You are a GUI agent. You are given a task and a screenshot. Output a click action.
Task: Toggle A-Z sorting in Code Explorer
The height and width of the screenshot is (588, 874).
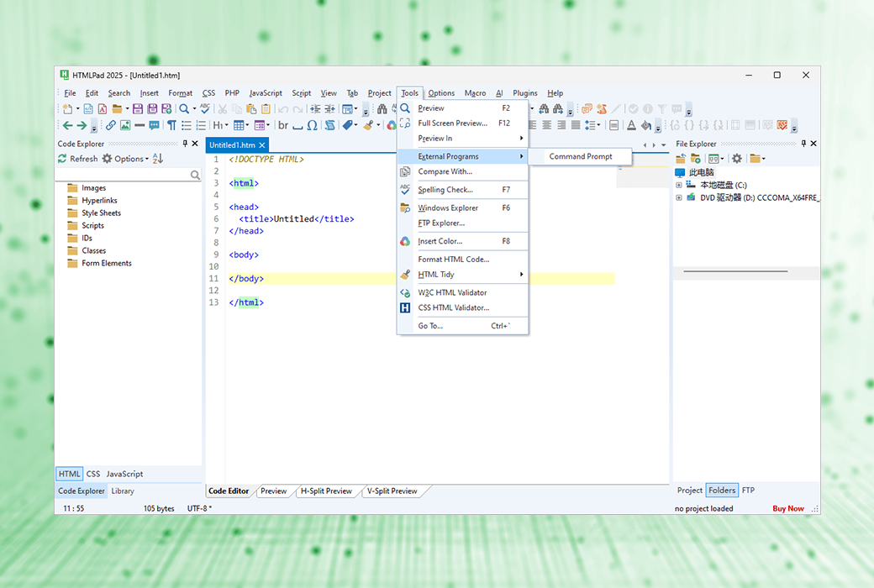tap(158, 159)
